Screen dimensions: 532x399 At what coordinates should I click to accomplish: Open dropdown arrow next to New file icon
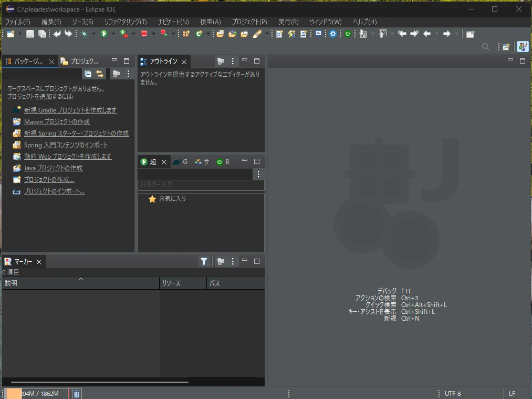[20, 34]
